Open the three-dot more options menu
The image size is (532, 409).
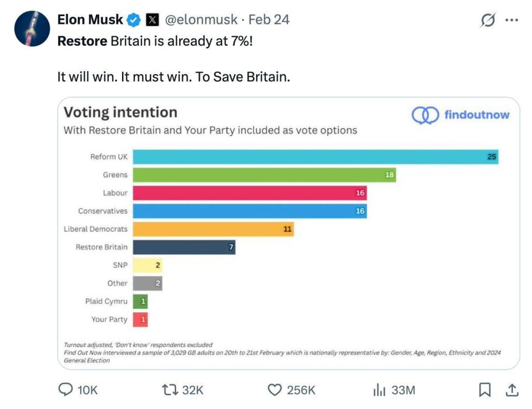(x=512, y=20)
